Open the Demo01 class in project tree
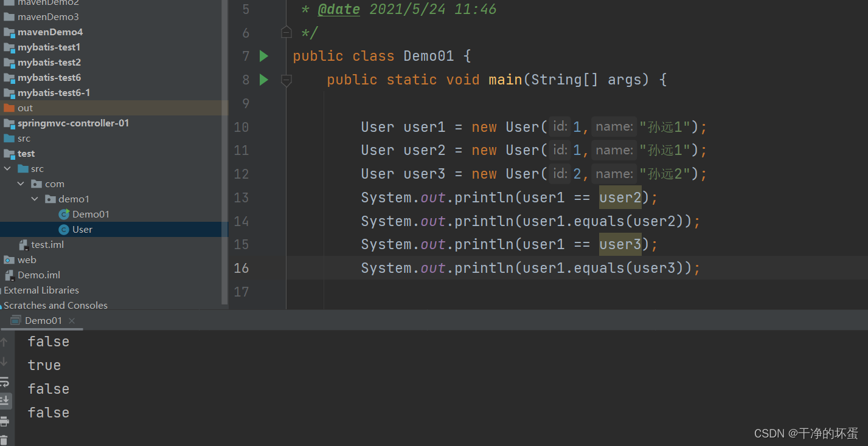 click(91, 214)
